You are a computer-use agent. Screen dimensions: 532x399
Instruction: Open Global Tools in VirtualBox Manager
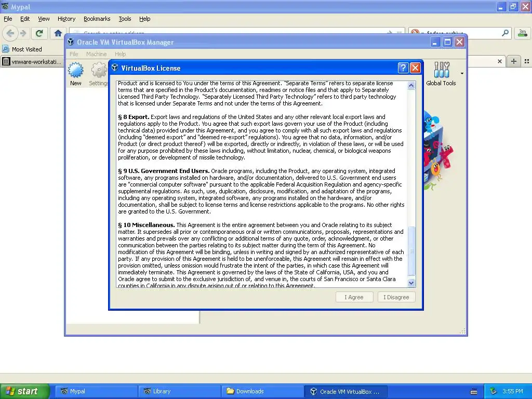(x=441, y=74)
